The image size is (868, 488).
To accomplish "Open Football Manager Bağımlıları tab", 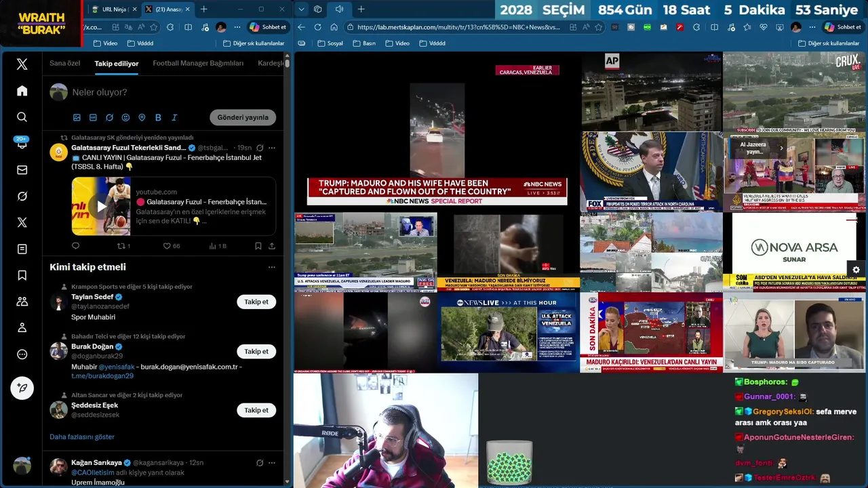I will click(198, 63).
